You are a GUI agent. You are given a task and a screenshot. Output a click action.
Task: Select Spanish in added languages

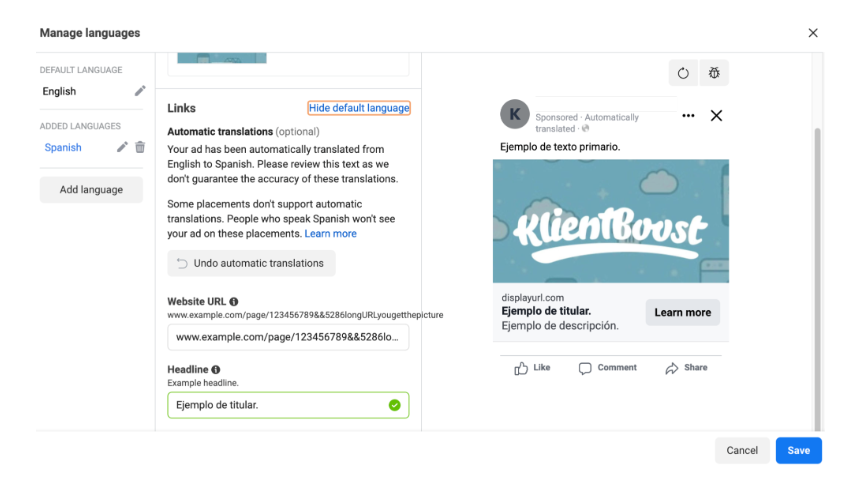(63, 147)
